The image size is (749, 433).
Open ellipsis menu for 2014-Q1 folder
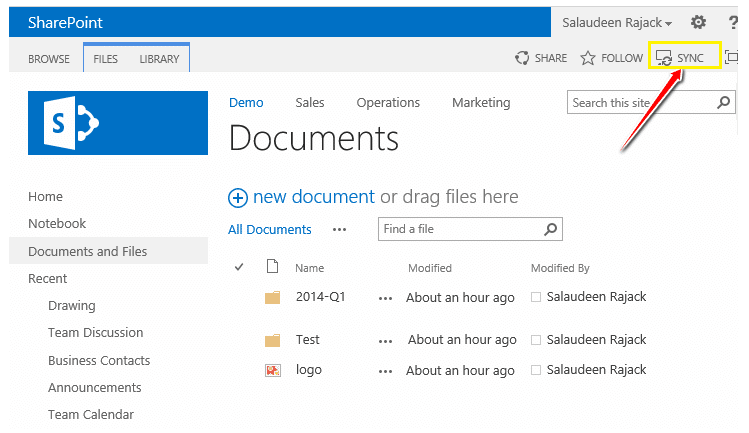click(386, 297)
